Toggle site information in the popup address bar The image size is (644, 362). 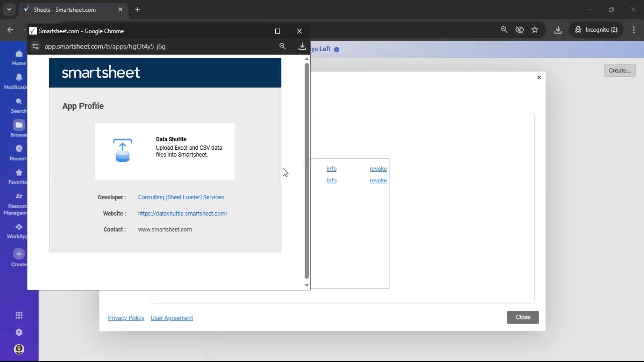pos(35,46)
